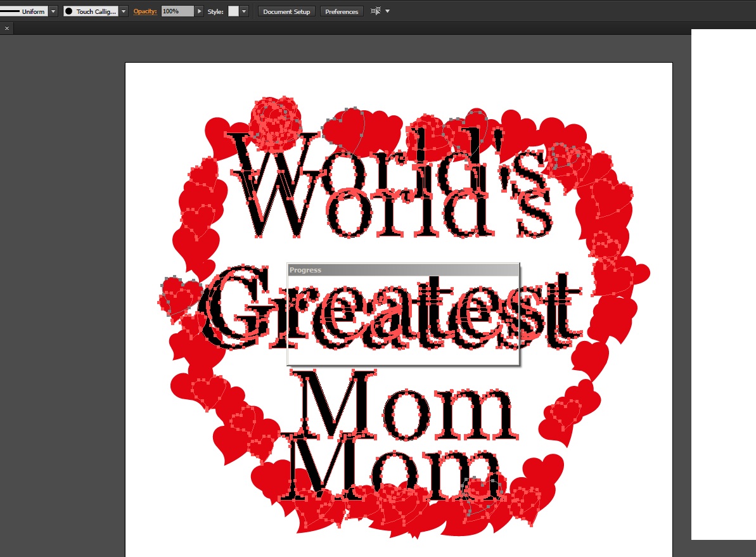This screenshot has height=557, width=756.
Task: Click the select similar objects icon
Action: pos(376,11)
